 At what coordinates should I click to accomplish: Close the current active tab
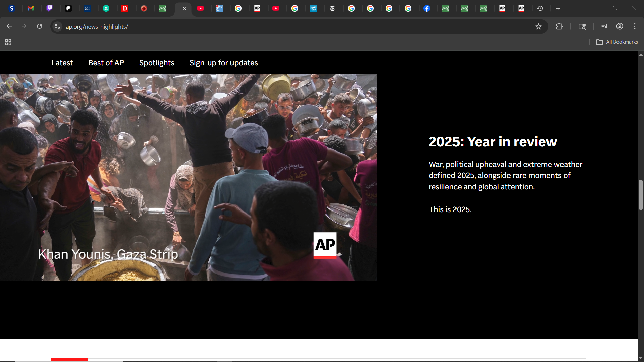(184, 8)
